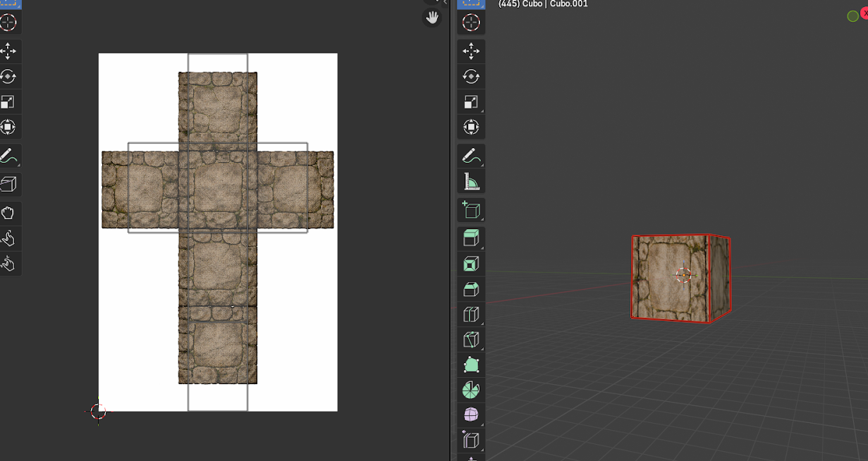Pick the Bevel tool
868x461 pixels.
point(471,290)
